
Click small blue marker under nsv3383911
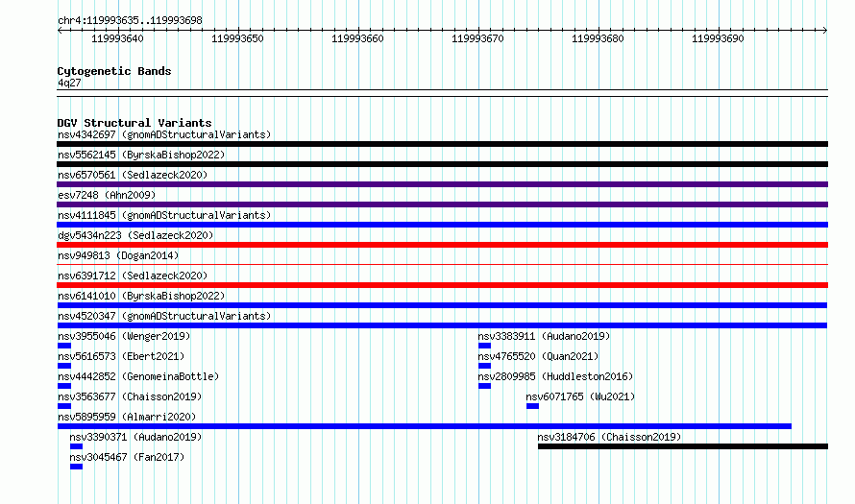(484, 346)
